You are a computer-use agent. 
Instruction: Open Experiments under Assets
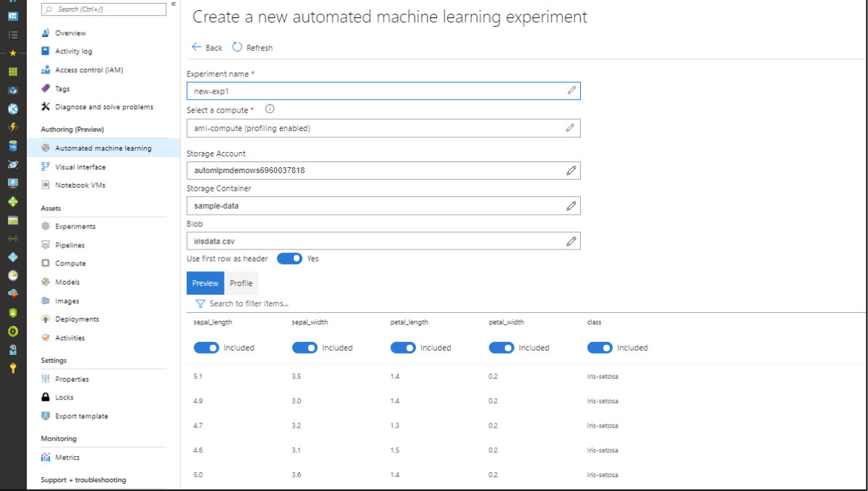[75, 226]
